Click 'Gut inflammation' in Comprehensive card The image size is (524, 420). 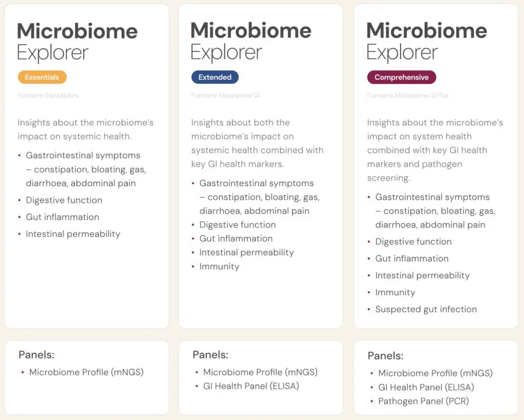412,259
